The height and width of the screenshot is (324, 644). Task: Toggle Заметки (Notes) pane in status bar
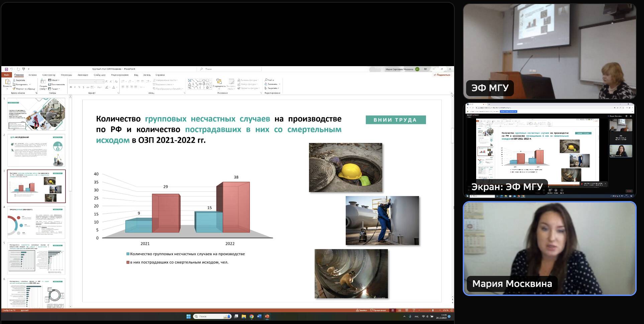tap(361, 310)
